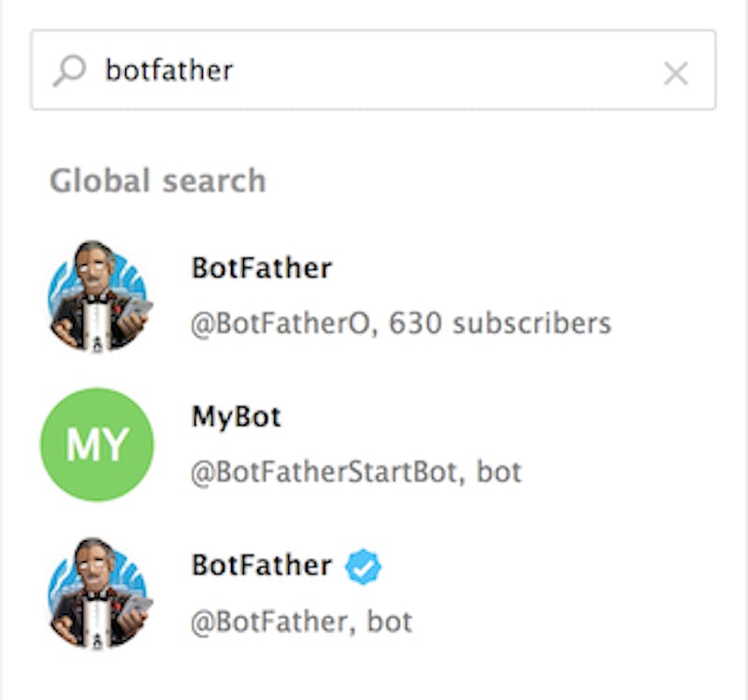This screenshot has height=700, width=748.
Task: Open the verified BotFather avatar picture
Action: [x=97, y=592]
